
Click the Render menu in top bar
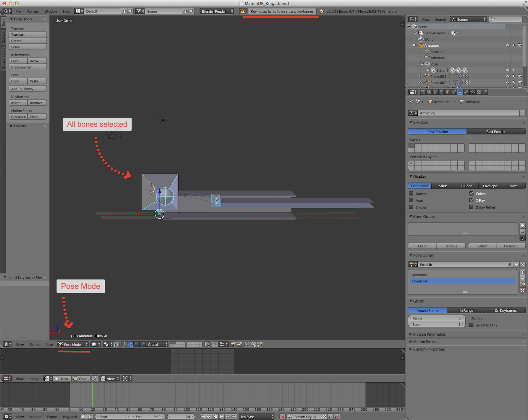point(32,11)
